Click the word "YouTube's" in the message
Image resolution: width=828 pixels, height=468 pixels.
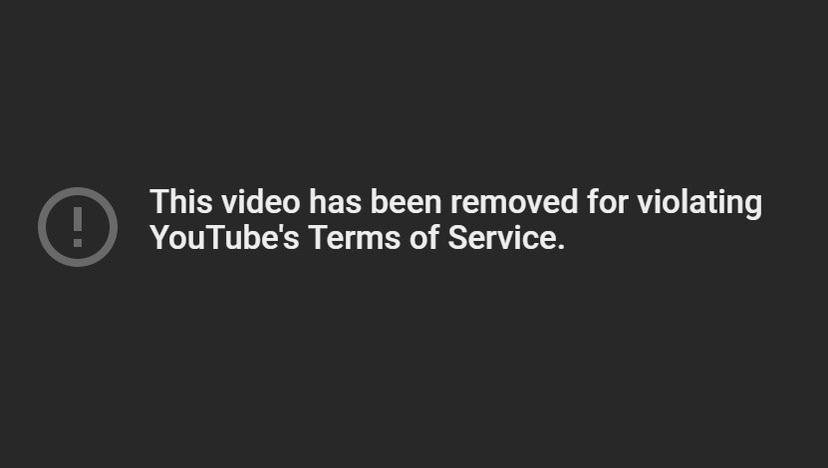click(x=224, y=237)
